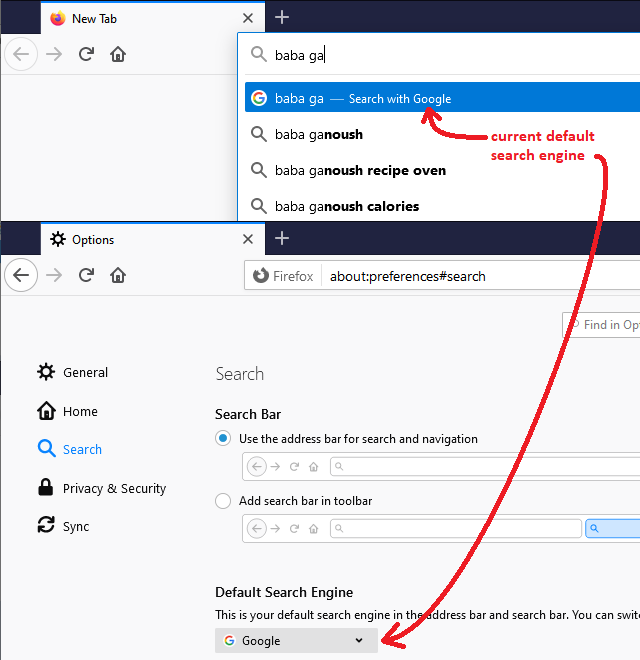Screen dimensions: 640x660
Task: Click Back arrow in New Tab window
Action: 21,54
